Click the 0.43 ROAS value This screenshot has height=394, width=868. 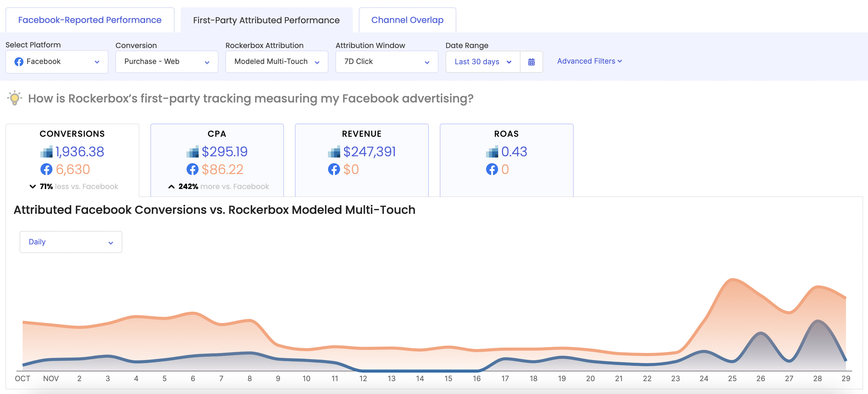(x=514, y=152)
